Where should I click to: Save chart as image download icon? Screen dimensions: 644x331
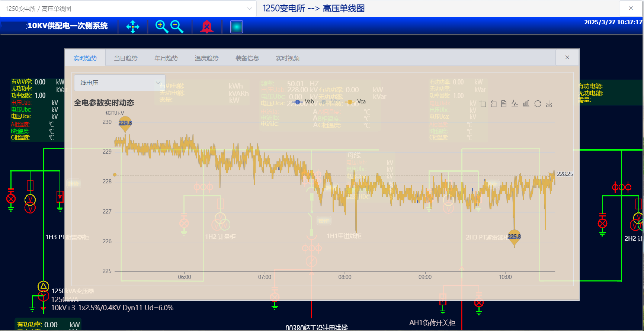[549, 104]
